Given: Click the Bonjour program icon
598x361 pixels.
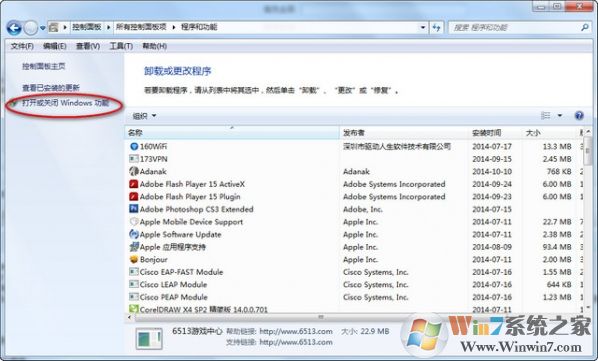Looking at the screenshot, I should [134, 259].
